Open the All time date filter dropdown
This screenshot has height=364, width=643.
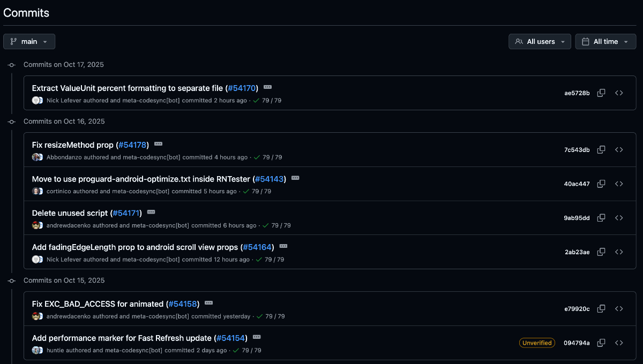point(605,41)
